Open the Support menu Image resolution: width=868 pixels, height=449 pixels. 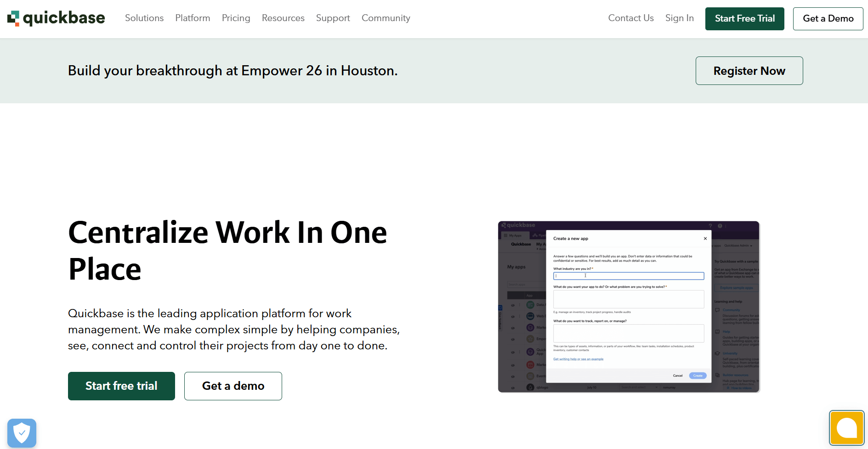(x=333, y=18)
